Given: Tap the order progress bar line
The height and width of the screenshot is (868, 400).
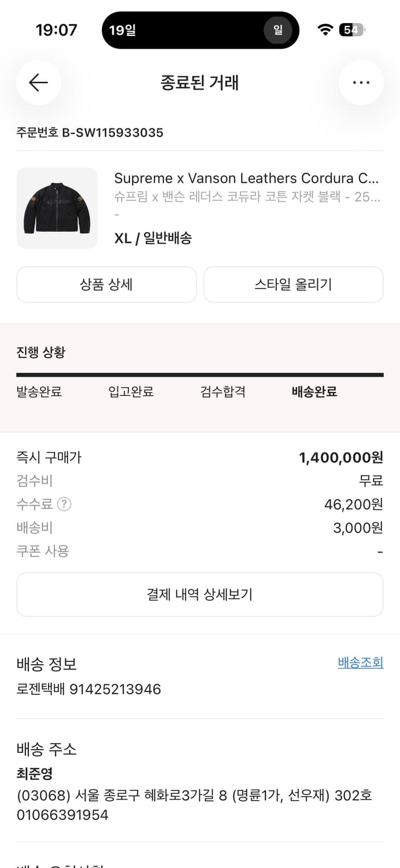Looking at the screenshot, I should (200, 373).
